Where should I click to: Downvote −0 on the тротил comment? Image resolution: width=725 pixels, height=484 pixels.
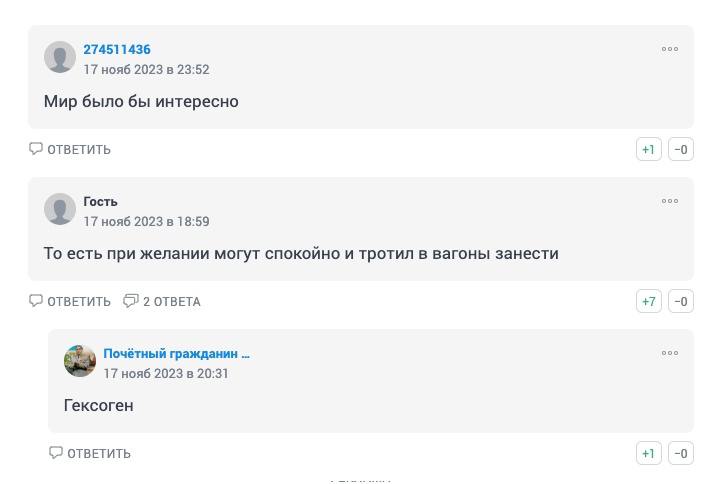(x=681, y=301)
